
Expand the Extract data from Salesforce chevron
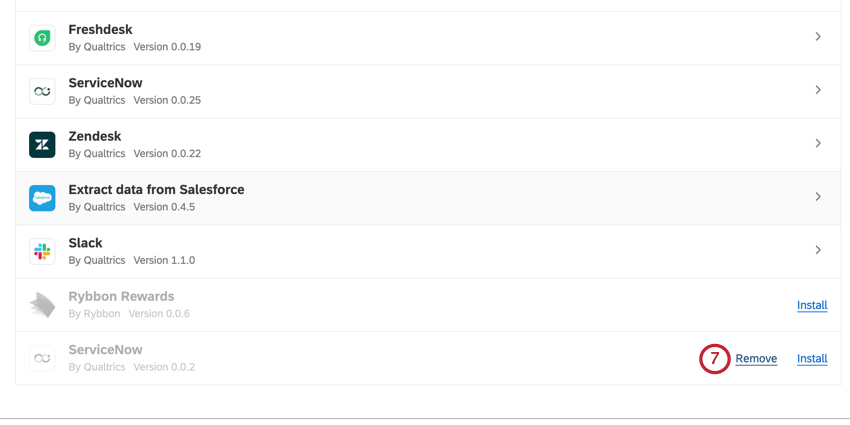tap(818, 197)
